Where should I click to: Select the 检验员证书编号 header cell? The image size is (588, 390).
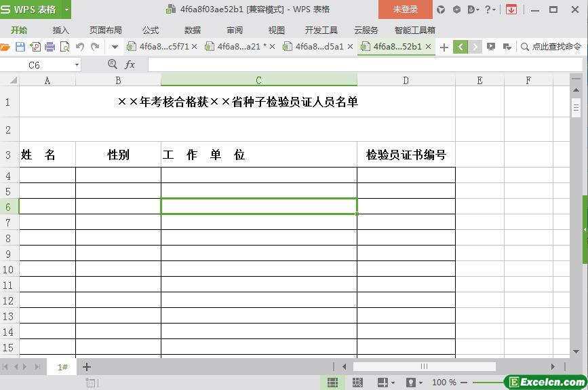(406, 155)
